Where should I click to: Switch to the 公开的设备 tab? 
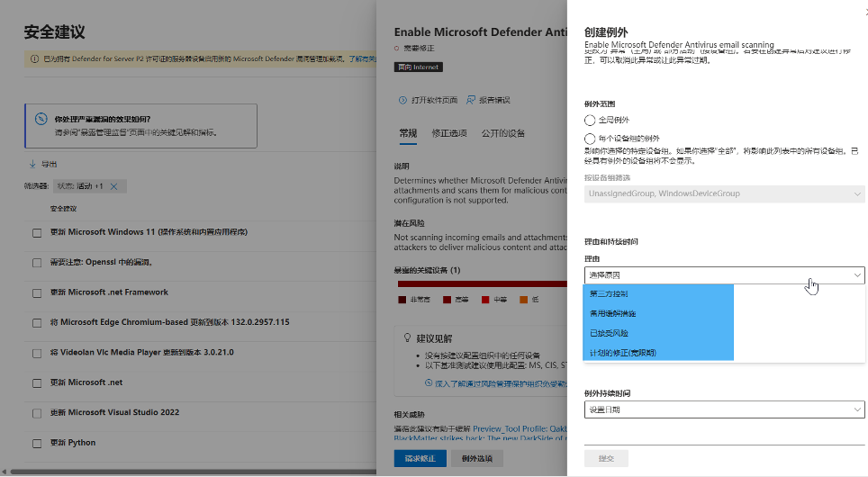pos(502,133)
